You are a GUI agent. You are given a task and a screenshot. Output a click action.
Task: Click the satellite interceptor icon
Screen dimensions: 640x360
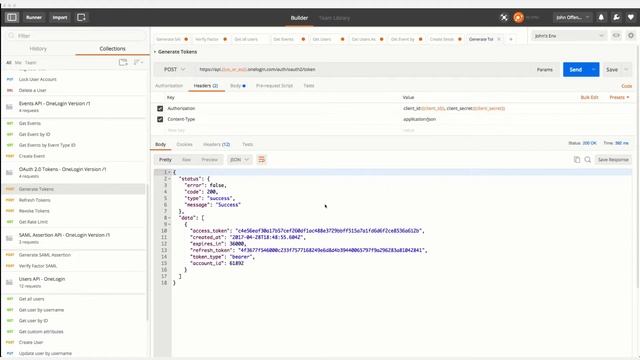click(x=504, y=18)
